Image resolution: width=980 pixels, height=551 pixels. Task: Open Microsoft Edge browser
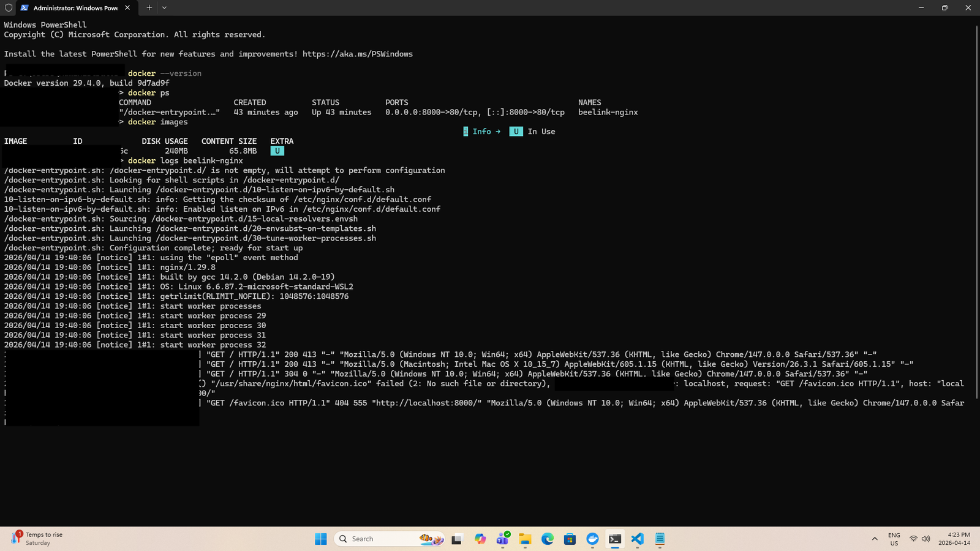click(x=548, y=539)
